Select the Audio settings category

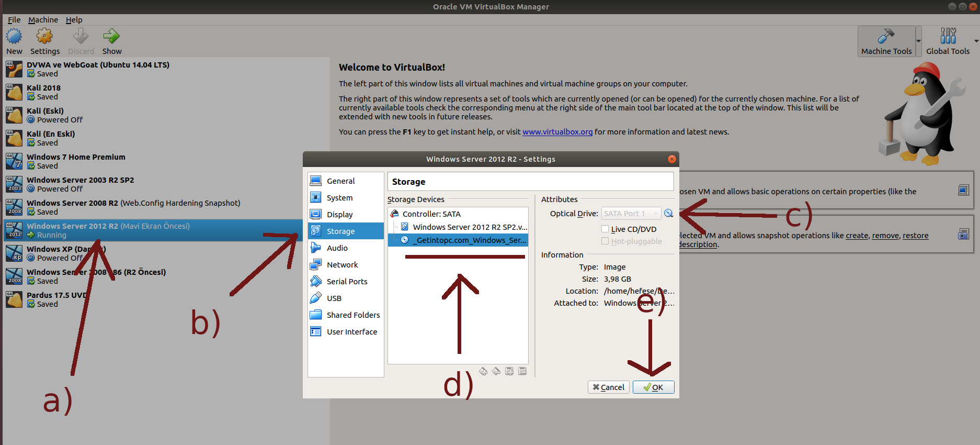[x=346, y=248]
